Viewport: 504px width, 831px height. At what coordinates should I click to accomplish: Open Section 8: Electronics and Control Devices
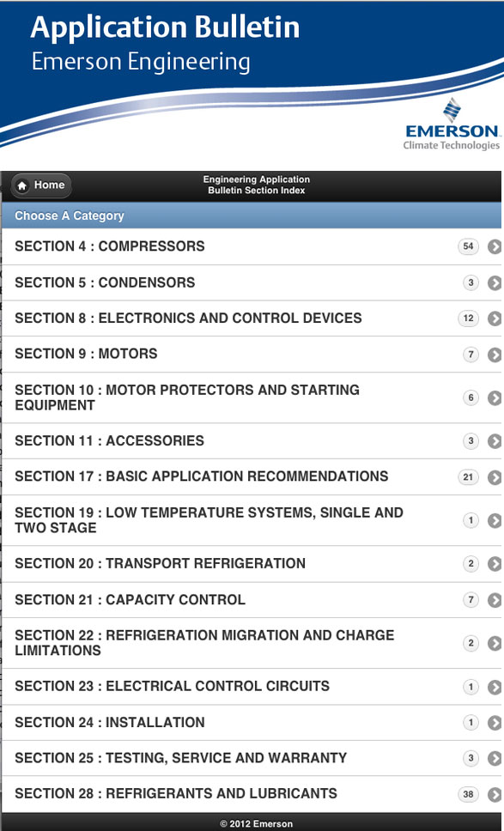[252, 318]
